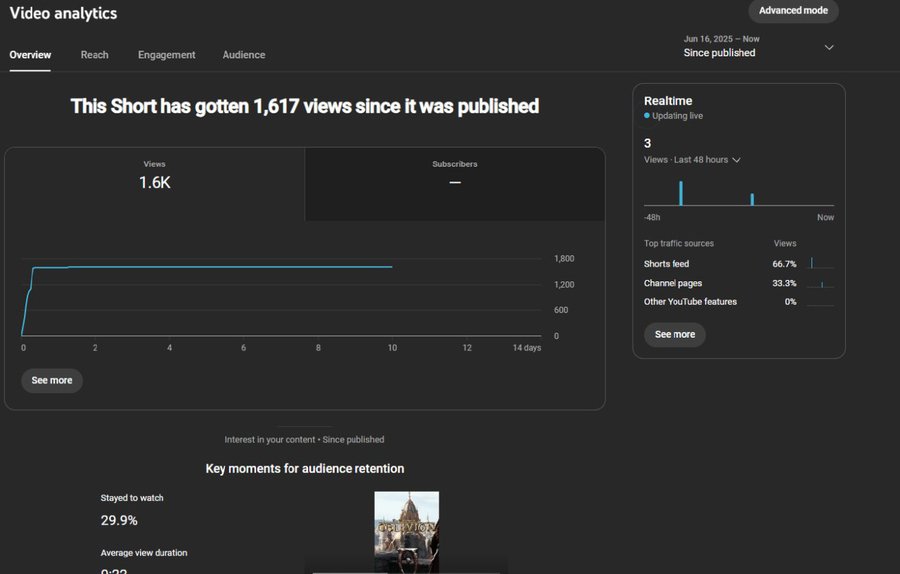Click the tall bar in Realtime chart
The height and width of the screenshot is (574, 900).
coord(681,193)
